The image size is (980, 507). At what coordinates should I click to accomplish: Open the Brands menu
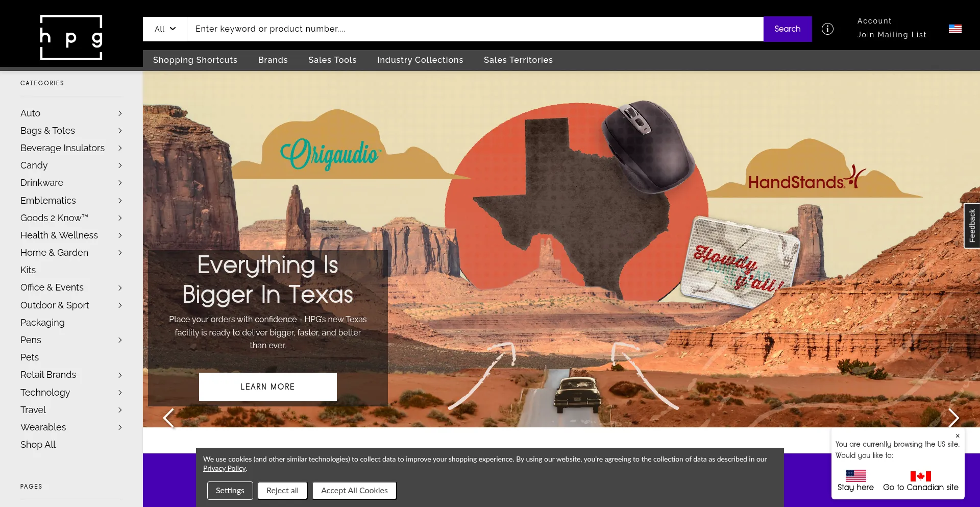click(273, 60)
